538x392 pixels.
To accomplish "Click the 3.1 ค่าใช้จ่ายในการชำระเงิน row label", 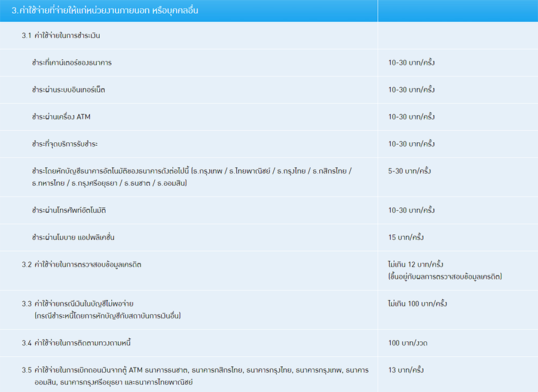I will click(x=61, y=35).
